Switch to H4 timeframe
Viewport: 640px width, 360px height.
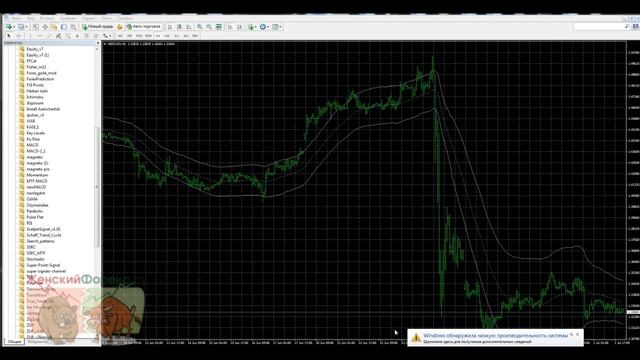167,36
